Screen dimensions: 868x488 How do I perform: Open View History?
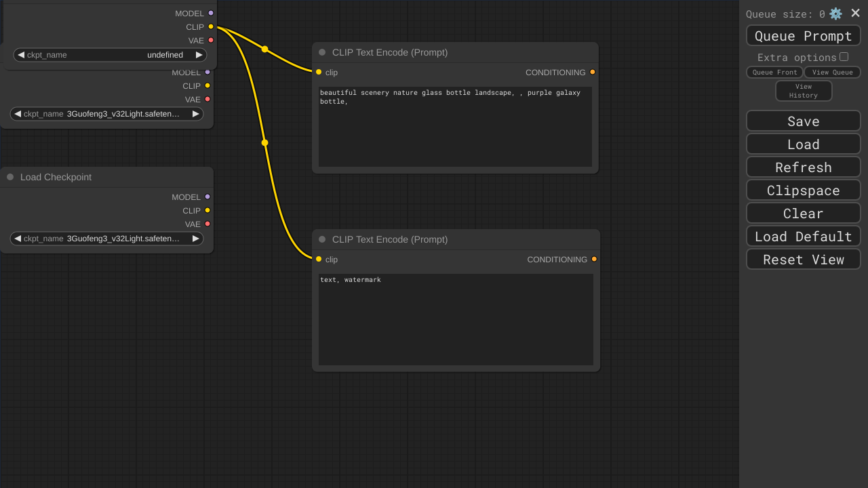tap(804, 91)
